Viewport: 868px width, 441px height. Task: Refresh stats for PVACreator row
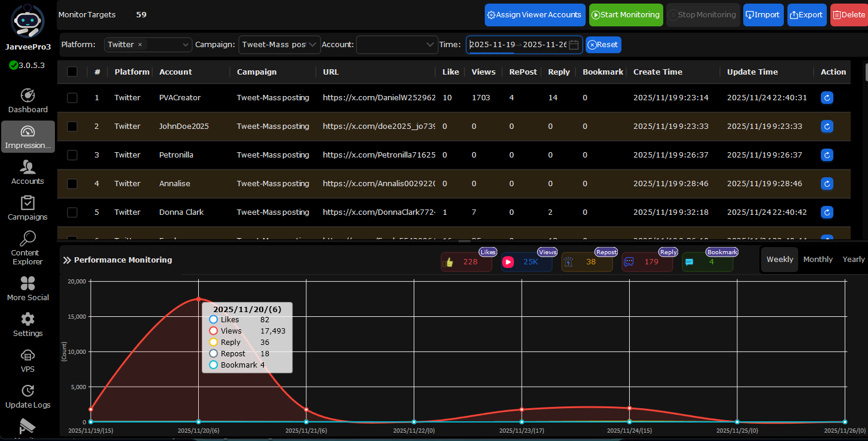coord(827,98)
